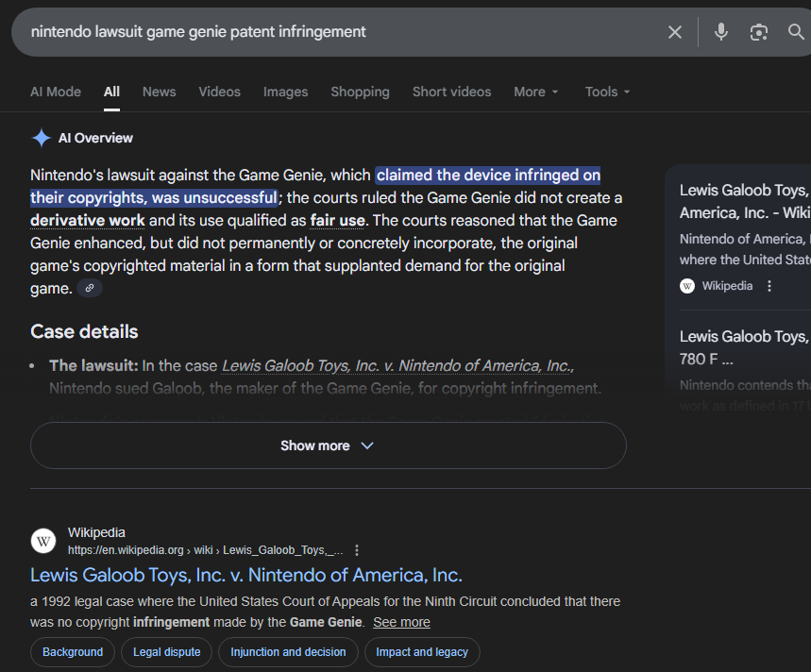Click the 'fair use' underlined term
The image size is (811, 672).
337,221
